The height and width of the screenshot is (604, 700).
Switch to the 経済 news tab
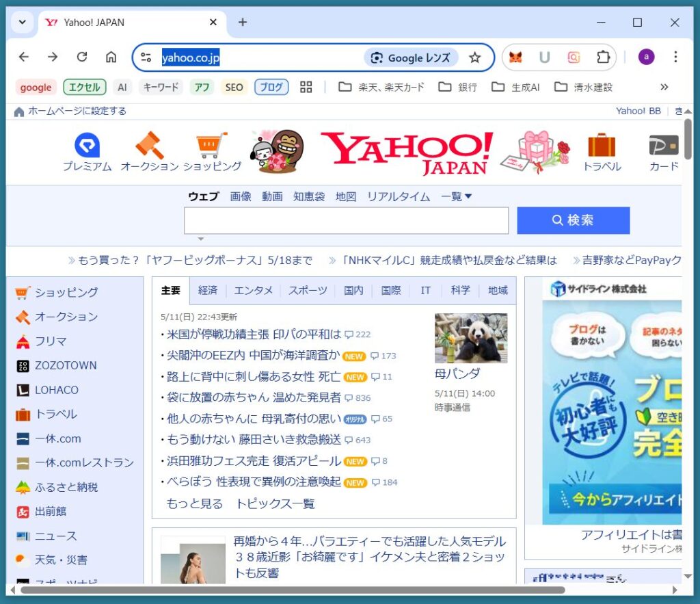click(208, 291)
